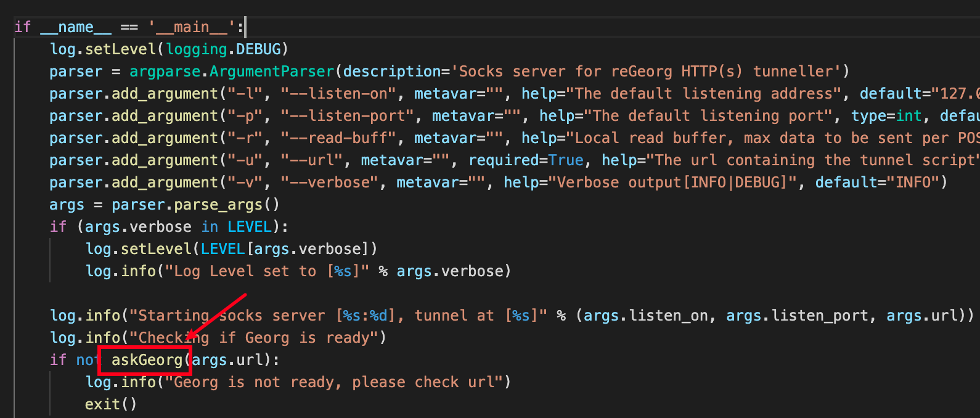The height and width of the screenshot is (418, 980).
Task: Place cursor on the __main__ string
Action: coord(191,27)
